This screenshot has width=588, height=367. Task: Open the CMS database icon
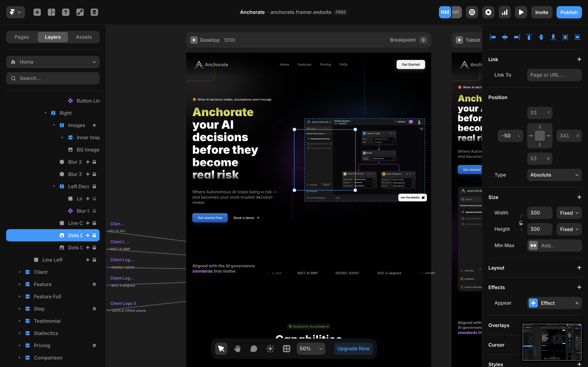94,12
